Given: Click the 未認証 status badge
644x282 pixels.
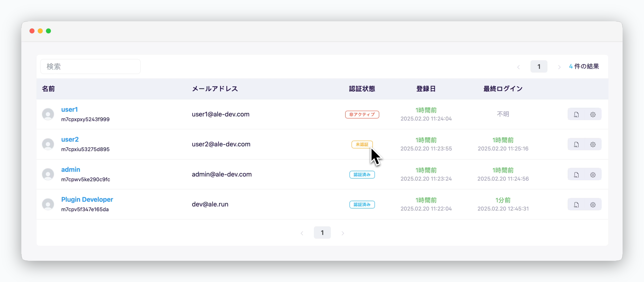Looking at the screenshot, I should click(362, 145).
